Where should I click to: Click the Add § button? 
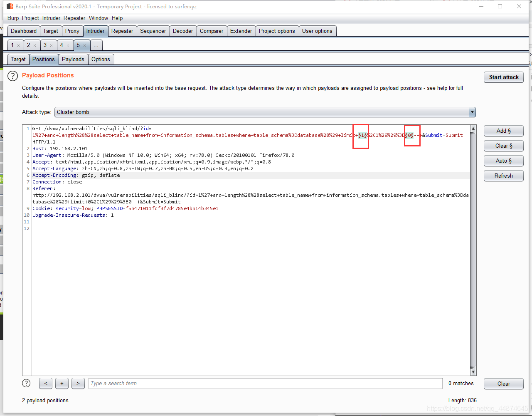pyautogui.click(x=504, y=131)
